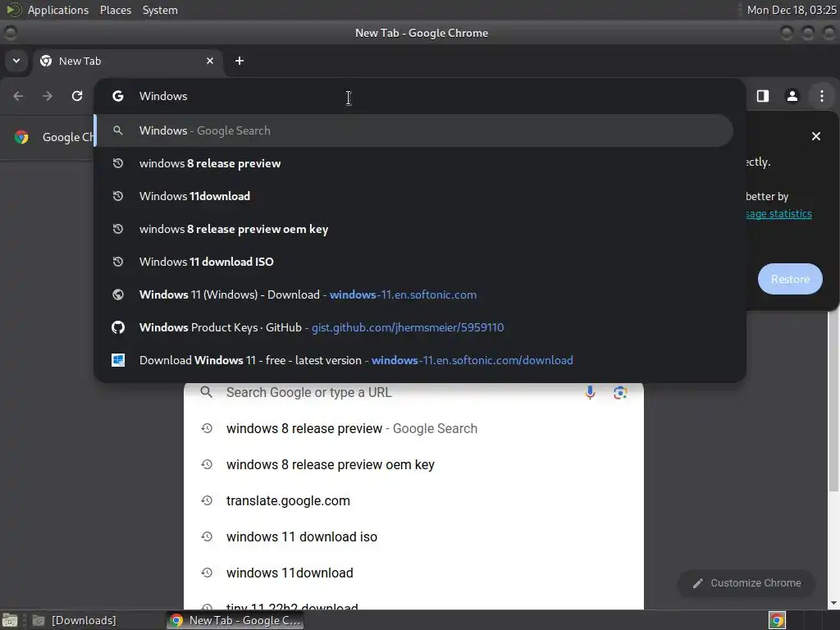Open Google Lens image search icon

(x=620, y=393)
